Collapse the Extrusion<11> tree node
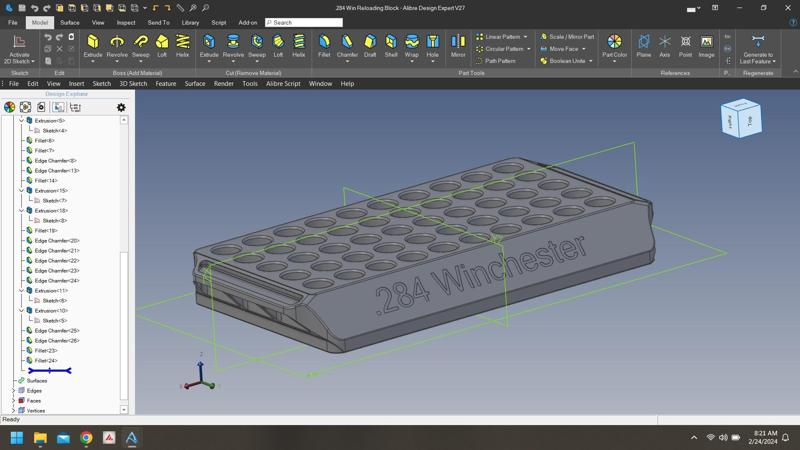The width and height of the screenshot is (800, 450). [x=21, y=290]
